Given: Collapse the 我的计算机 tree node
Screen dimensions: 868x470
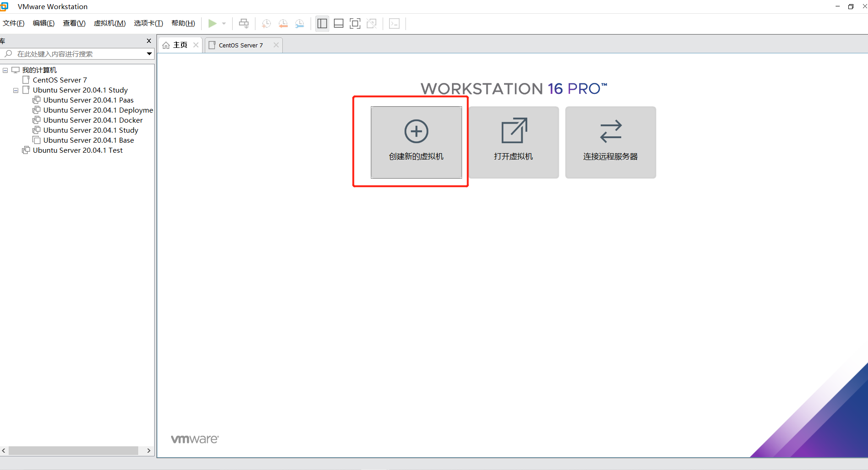Looking at the screenshot, I should point(5,70).
